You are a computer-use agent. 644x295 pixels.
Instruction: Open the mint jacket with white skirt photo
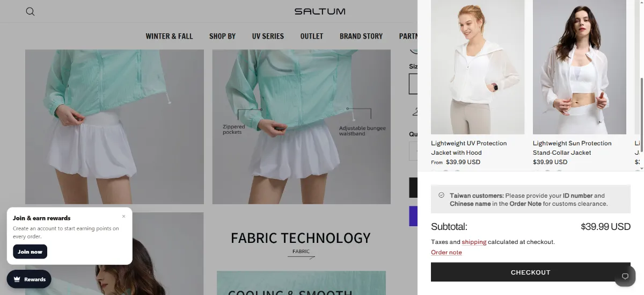point(114,127)
